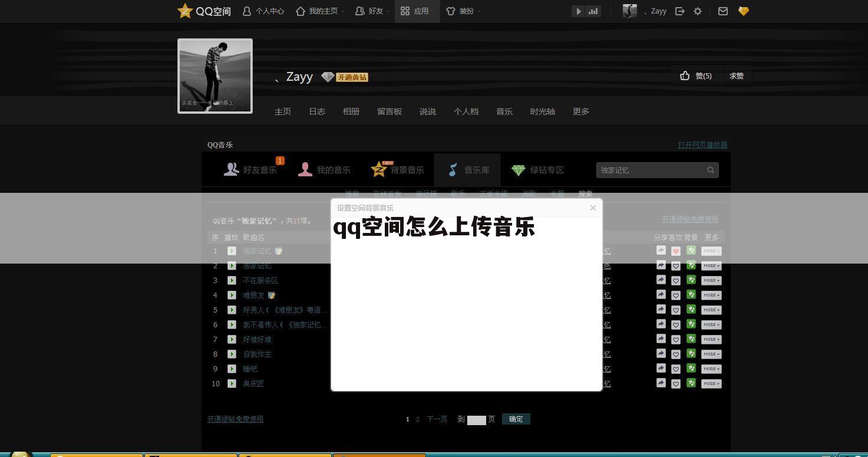
Task: Like the song 自我作主
Action: point(676,354)
